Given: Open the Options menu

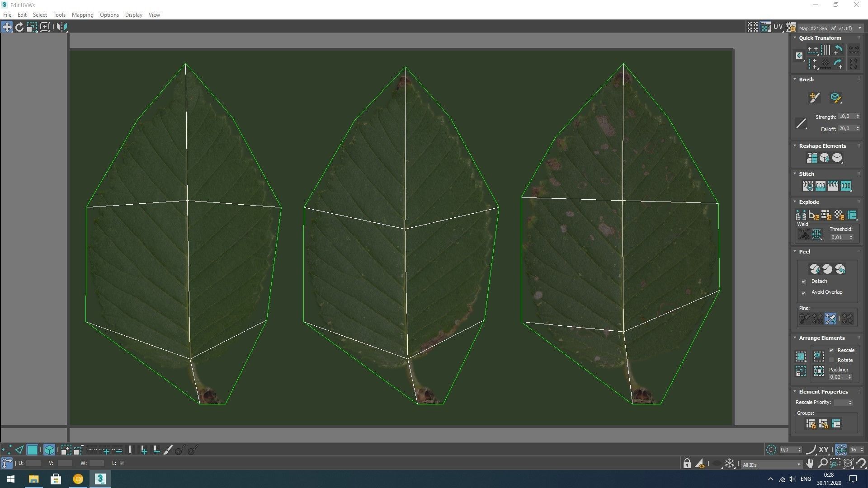Looking at the screenshot, I should (x=109, y=14).
